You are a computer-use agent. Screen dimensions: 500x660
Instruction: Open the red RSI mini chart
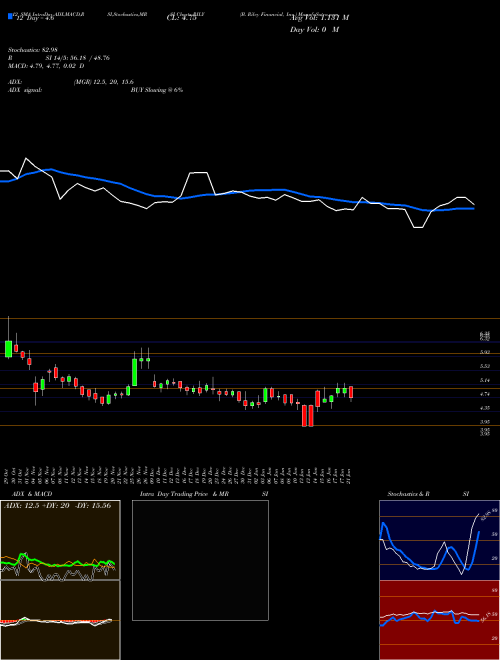[439, 620]
